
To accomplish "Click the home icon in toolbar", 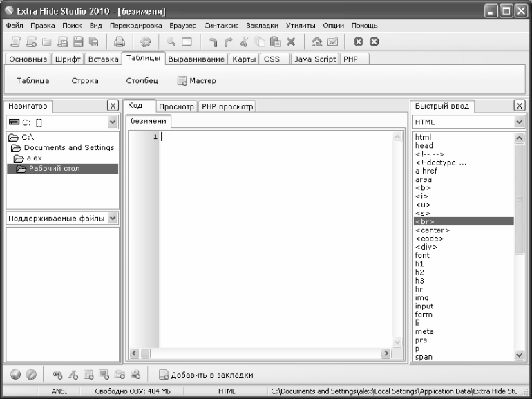I will (317, 41).
